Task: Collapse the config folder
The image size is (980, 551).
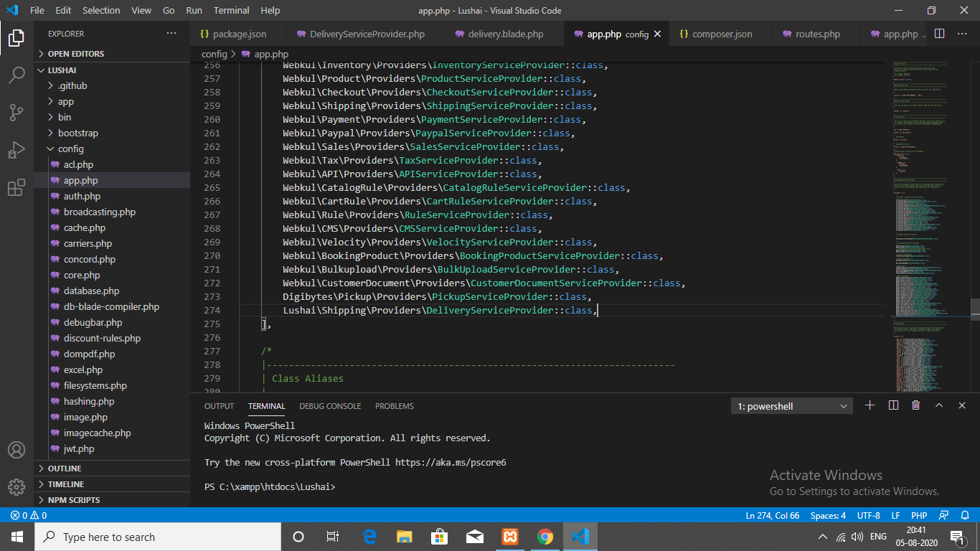Action: point(112,149)
